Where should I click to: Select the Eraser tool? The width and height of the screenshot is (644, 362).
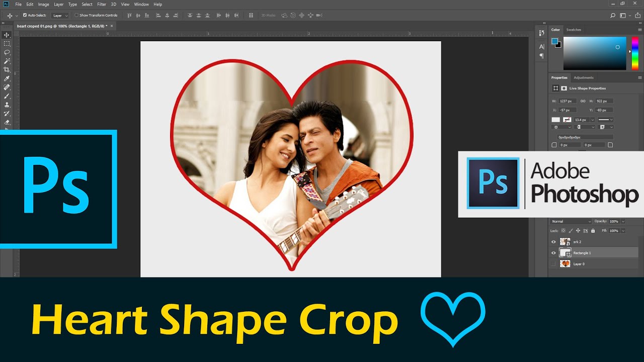(7, 122)
